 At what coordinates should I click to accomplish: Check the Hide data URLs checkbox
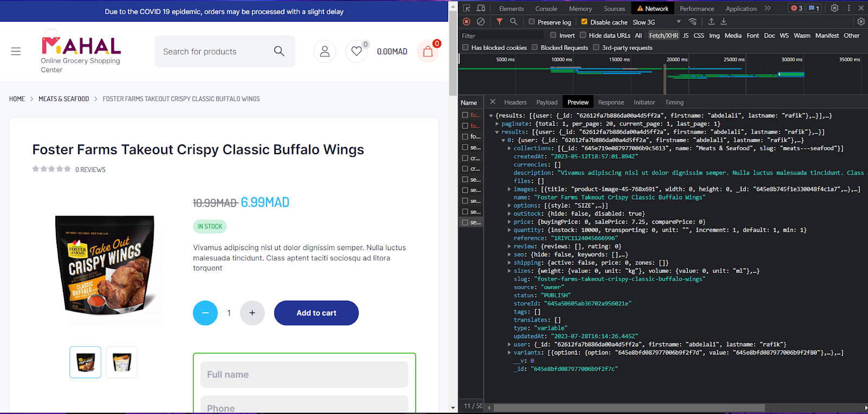point(583,35)
